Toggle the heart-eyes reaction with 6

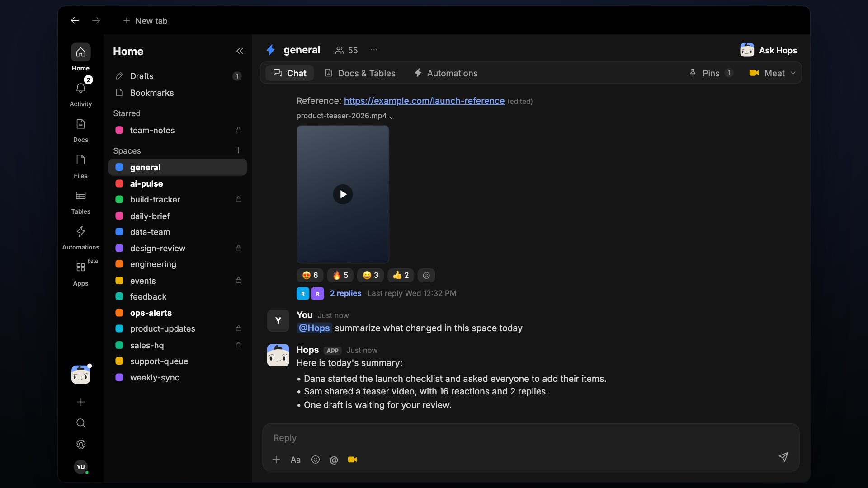310,275
